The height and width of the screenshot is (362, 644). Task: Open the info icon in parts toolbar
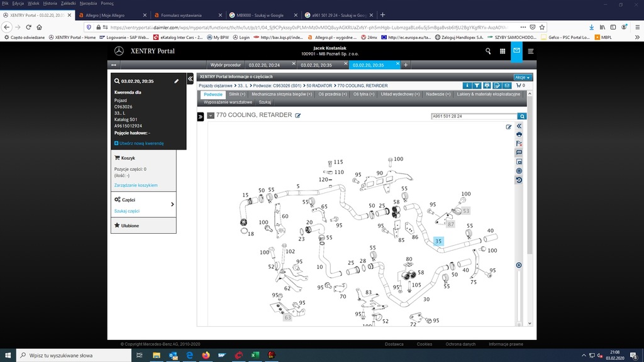pos(467,85)
